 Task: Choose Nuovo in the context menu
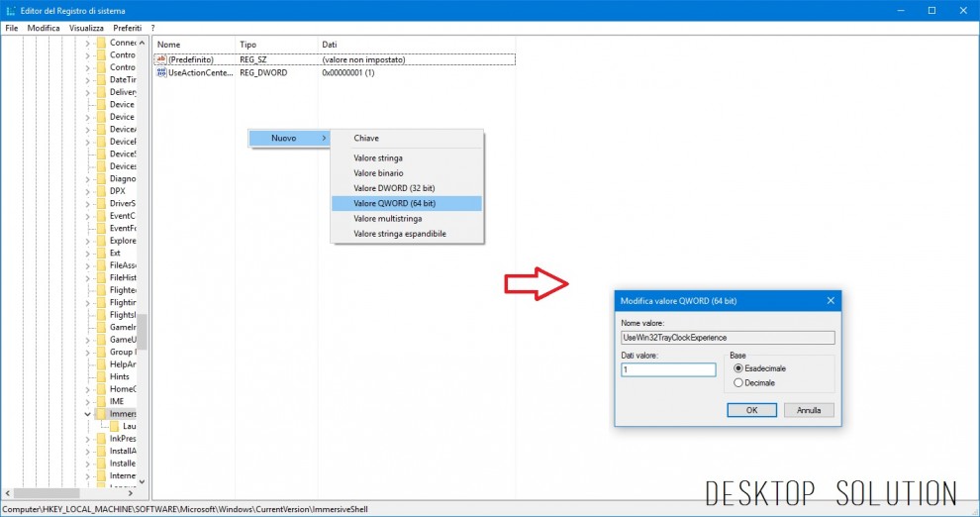(289, 138)
